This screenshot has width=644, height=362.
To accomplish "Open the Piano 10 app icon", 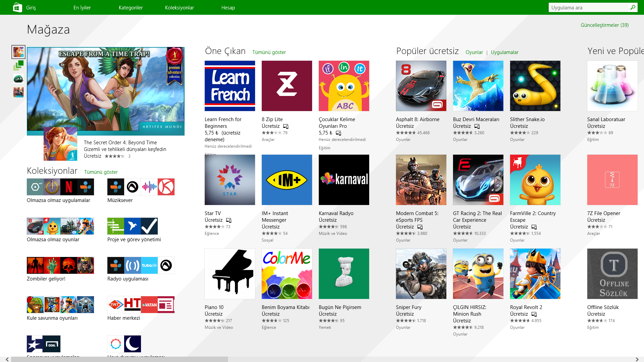I will pyautogui.click(x=230, y=274).
